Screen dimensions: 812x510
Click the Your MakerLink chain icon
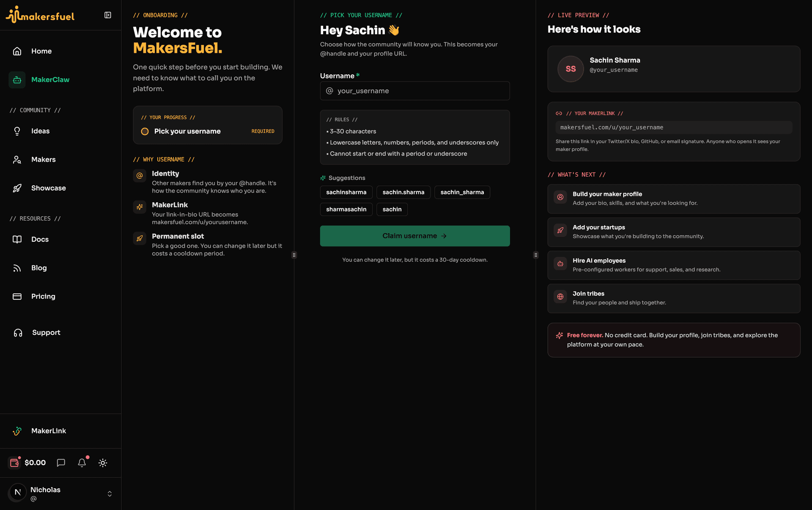559,113
